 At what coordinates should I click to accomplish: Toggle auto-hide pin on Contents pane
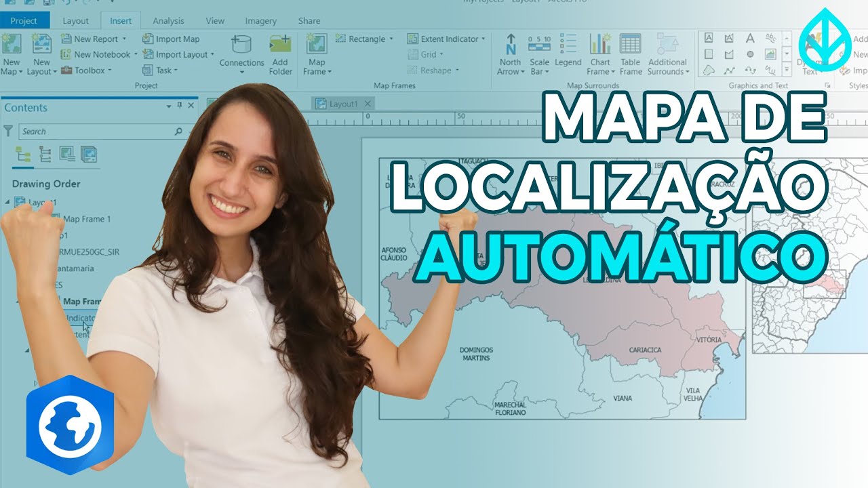180,106
